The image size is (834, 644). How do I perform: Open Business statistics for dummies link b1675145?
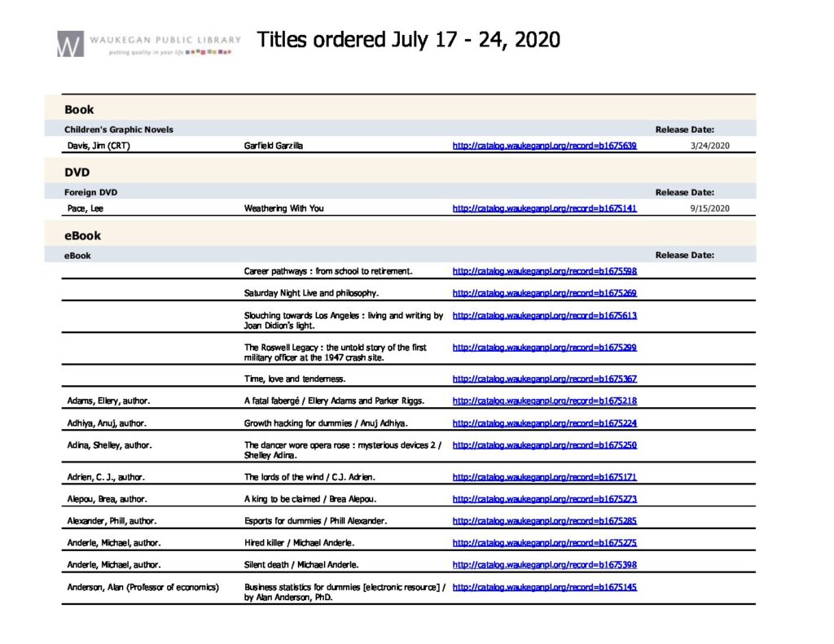pyautogui.click(x=544, y=587)
